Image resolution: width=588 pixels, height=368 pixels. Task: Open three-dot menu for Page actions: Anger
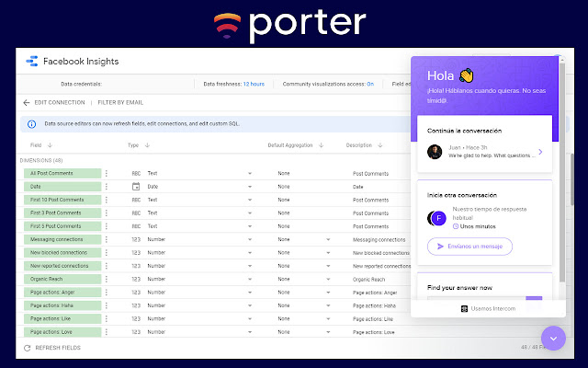[x=107, y=293]
